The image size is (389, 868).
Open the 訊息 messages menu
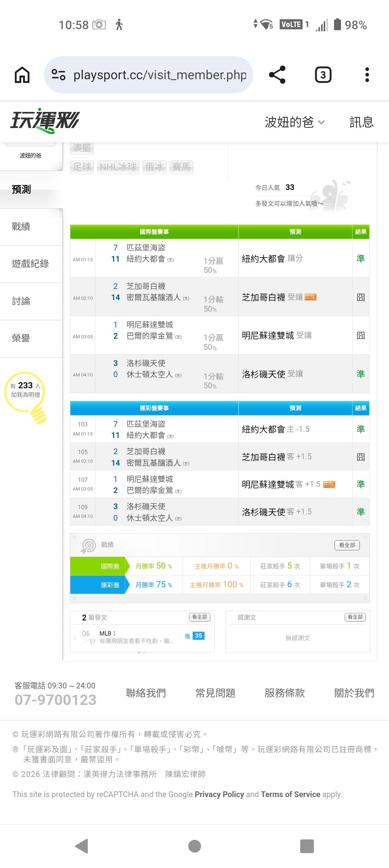point(361,122)
